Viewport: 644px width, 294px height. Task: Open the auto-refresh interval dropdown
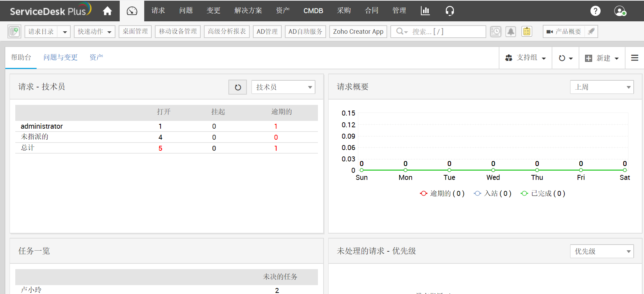pos(565,58)
